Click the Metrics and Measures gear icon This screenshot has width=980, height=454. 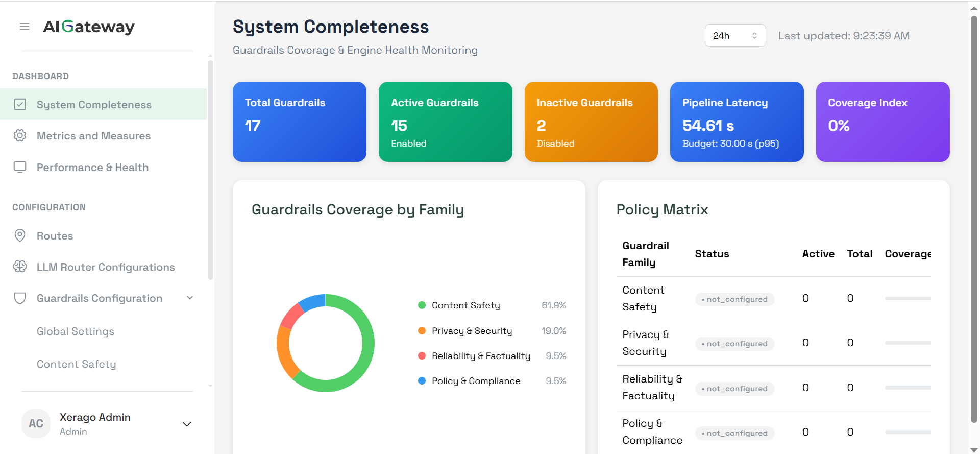[x=20, y=136]
